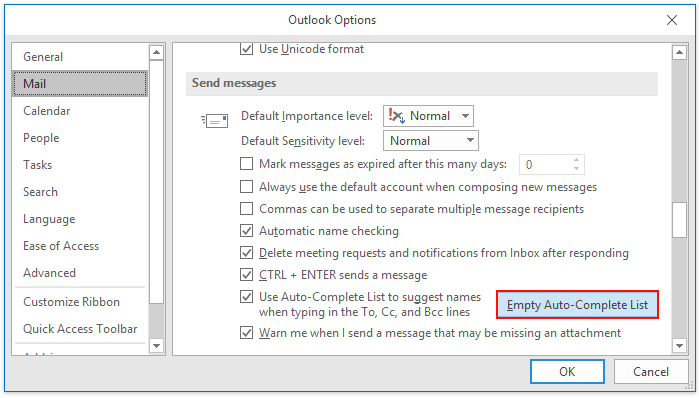The height and width of the screenshot is (398, 699).
Task: Enable commas to separate recipients
Action: click(x=247, y=209)
